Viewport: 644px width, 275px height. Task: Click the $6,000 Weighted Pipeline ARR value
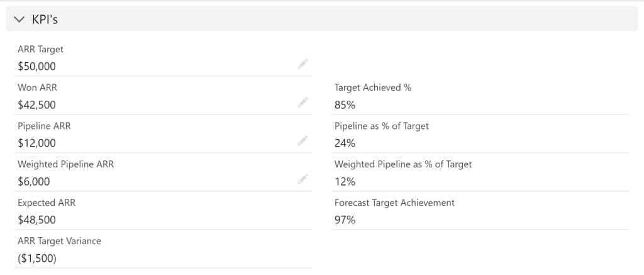click(34, 182)
